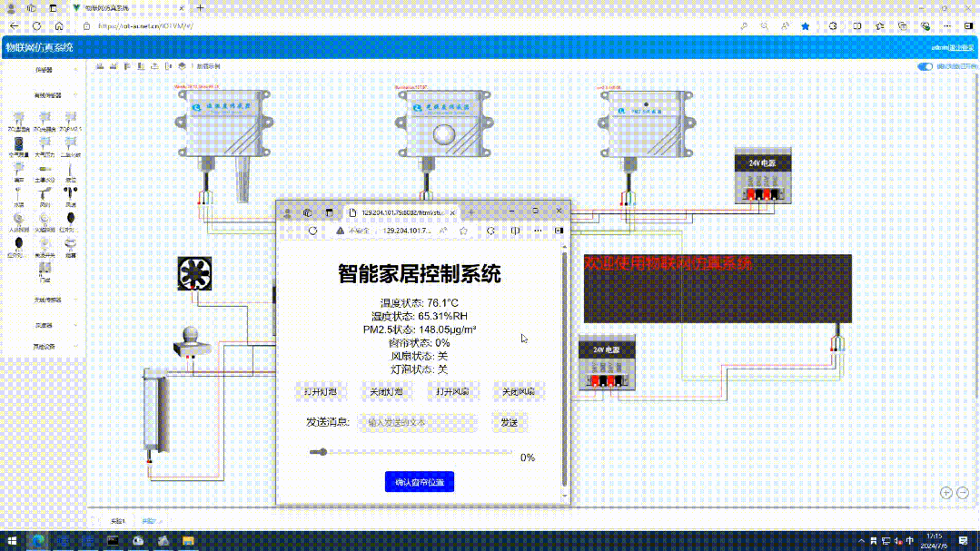Screen dimensions: 980x551
Task: Click the 空气质量 sensor icon in sidebar
Action: (x=18, y=146)
